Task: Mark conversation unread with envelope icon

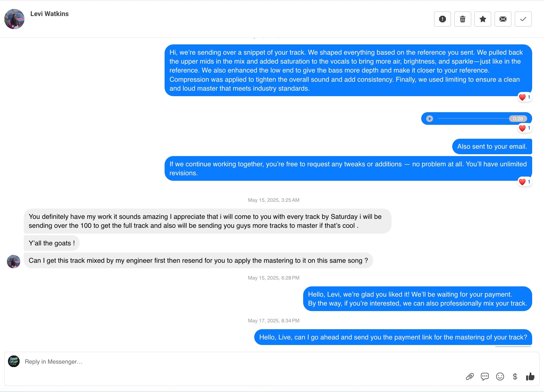Action: pyautogui.click(x=503, y=19)
